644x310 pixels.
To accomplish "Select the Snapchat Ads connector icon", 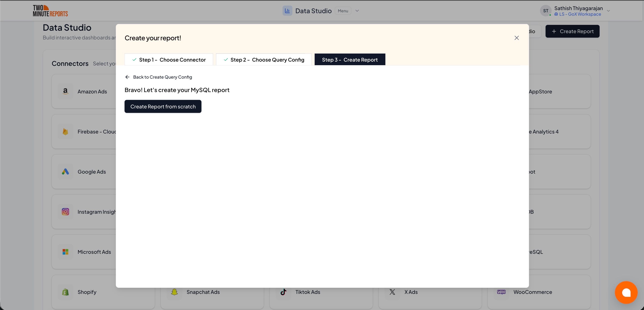I will pos(174,292).
